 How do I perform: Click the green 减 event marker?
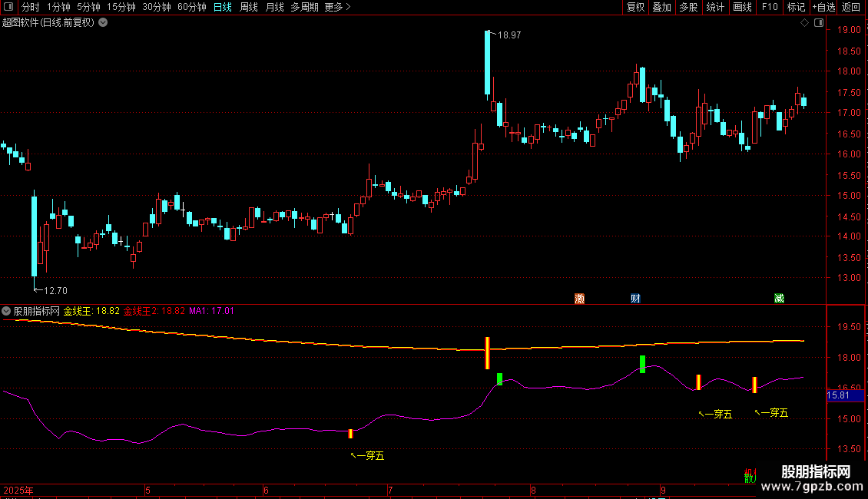click(779, 299)
